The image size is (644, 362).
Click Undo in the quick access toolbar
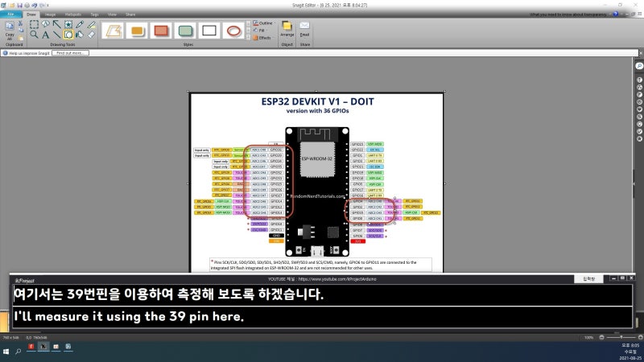tap(35, 6)
